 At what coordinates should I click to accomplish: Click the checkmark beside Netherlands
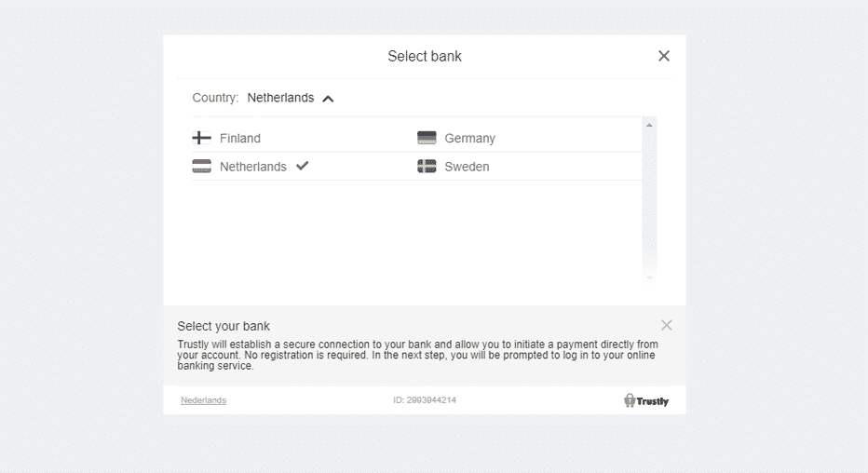tap(302, 166)
